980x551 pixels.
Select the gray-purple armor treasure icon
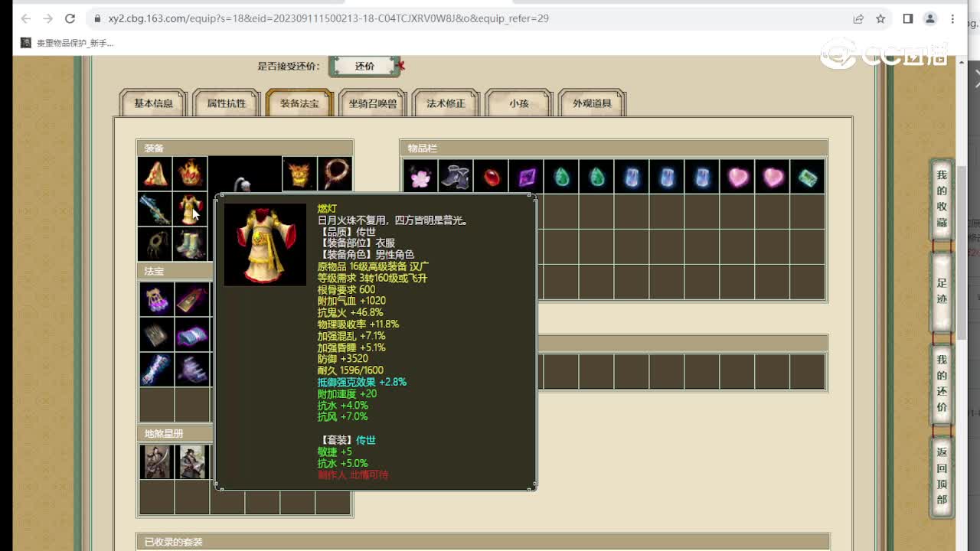point(191,370)
